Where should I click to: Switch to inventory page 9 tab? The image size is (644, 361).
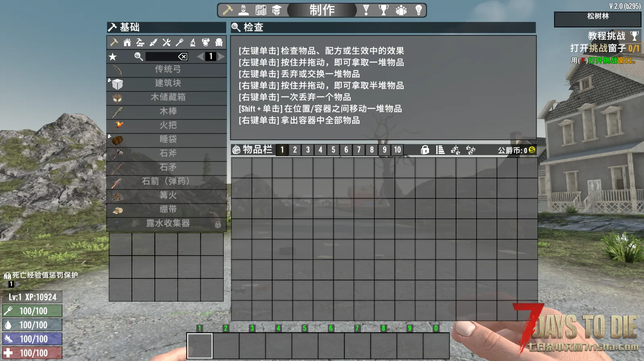tap(385, 150)
